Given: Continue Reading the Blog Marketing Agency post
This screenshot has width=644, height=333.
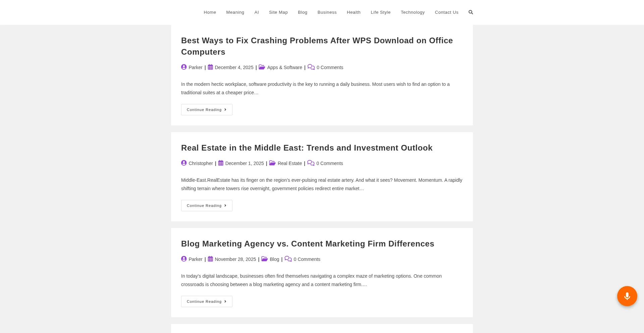Looking at the screenshot, I should pos(207,301).
